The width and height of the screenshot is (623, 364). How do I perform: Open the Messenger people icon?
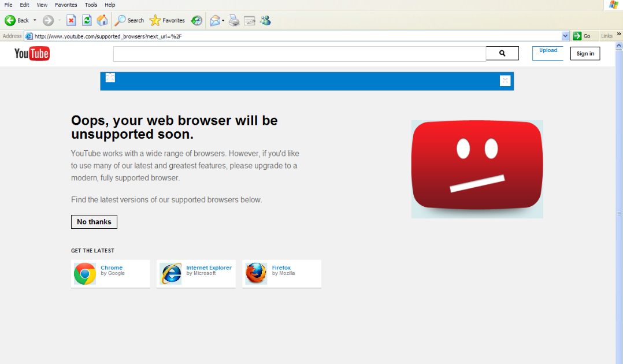pyautogui.click(x=265, y=20)
